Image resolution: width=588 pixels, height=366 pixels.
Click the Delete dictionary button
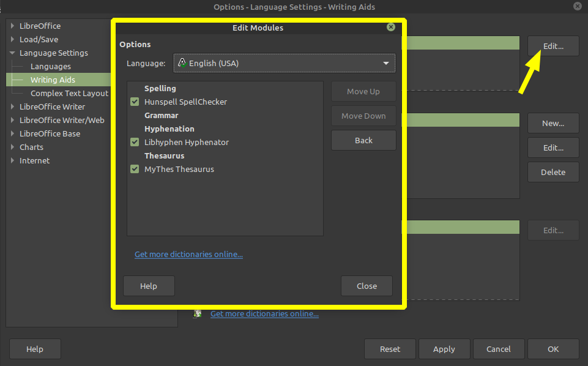(553, 172)
